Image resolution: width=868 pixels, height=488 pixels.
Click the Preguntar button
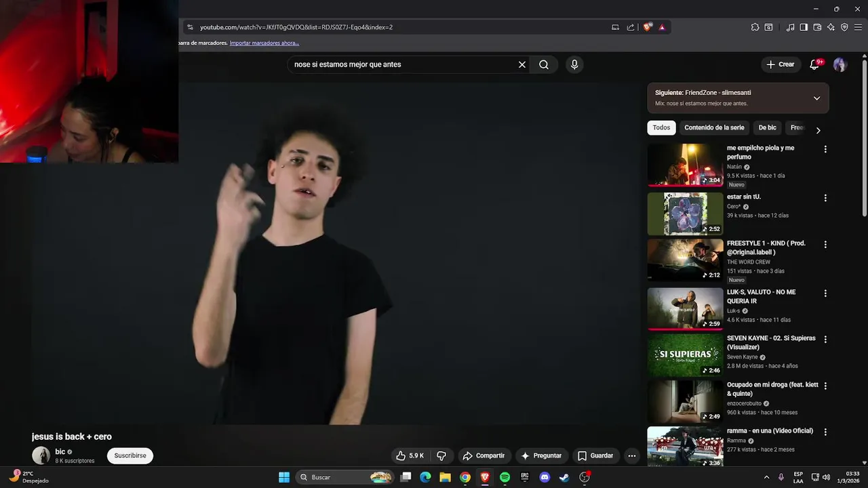[x=541, y=455]
